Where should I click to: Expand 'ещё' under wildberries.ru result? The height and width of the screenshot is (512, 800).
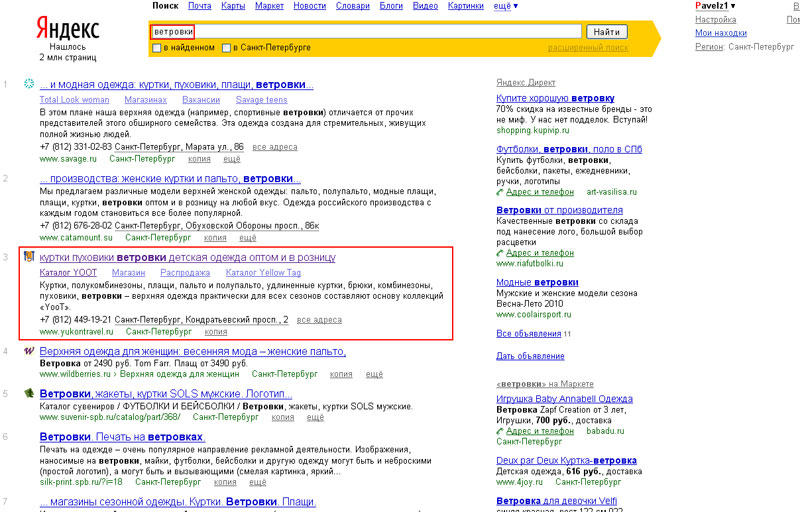click(x=374, y=374)
